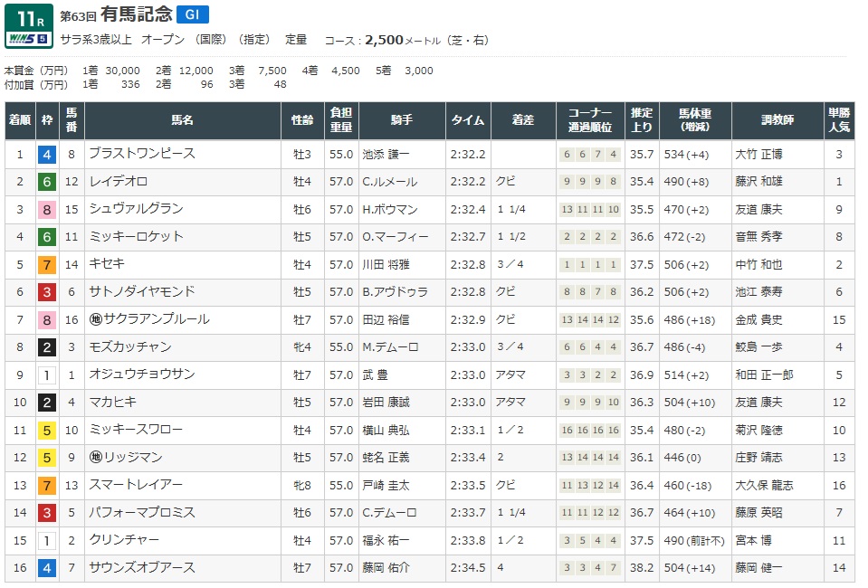Click the 地 mark beside リッジマン
The image size is (868, 588).
(x=94, y=458)
